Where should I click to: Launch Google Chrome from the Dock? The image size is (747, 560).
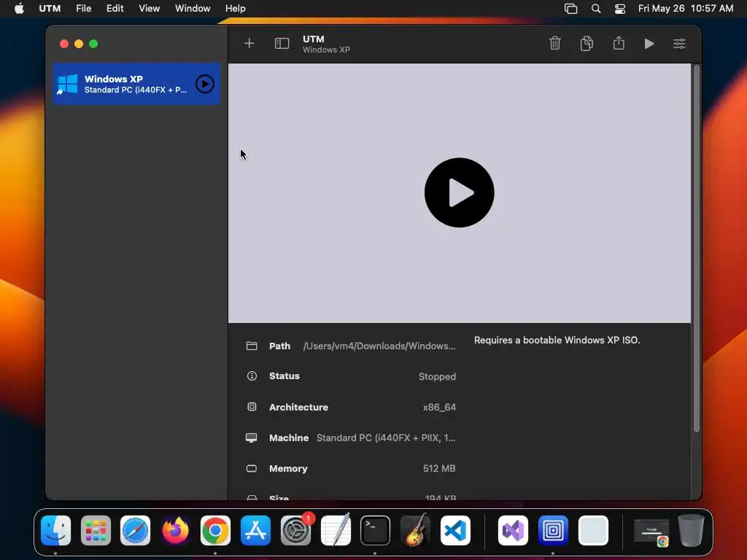[215, 530]
